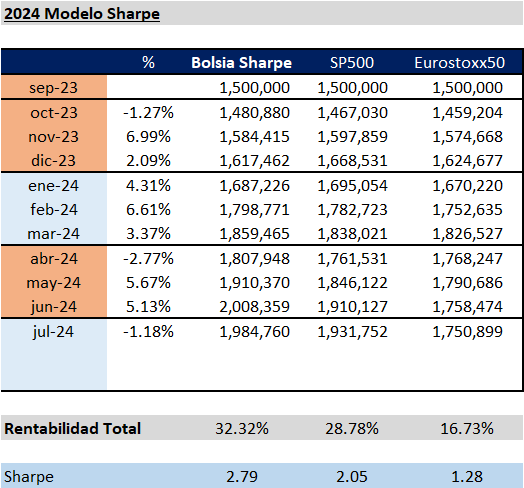524x488 pixels.
Task: Click the 3.37% cell for mar-24
Action: [x=148, y=234]
